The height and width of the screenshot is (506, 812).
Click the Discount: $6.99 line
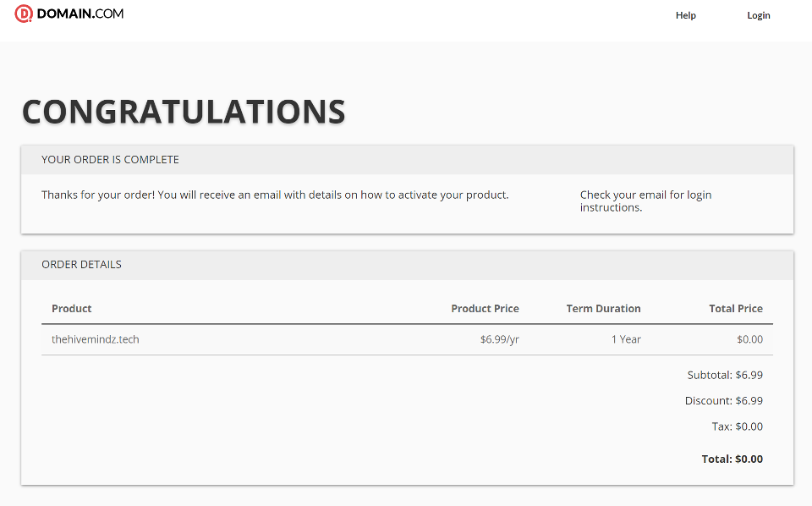(x=723, y=401)
